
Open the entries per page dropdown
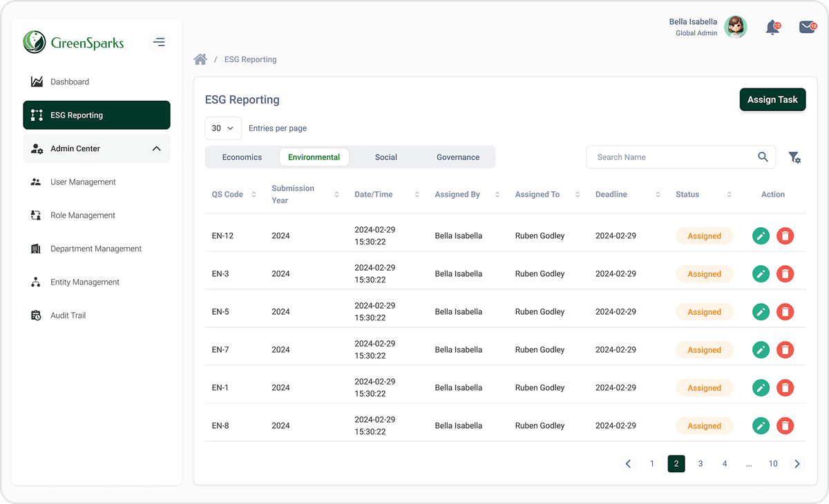coord(222,128)
